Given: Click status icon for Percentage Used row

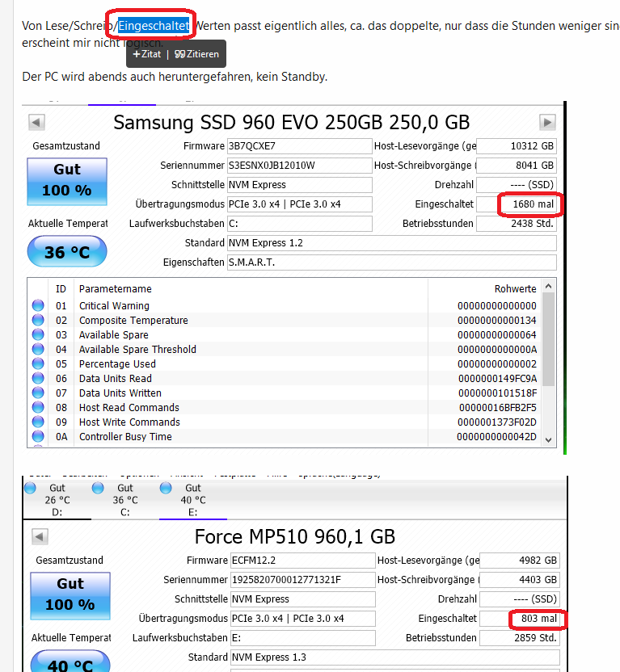Looking at the screenshot, I should point(38,363).
